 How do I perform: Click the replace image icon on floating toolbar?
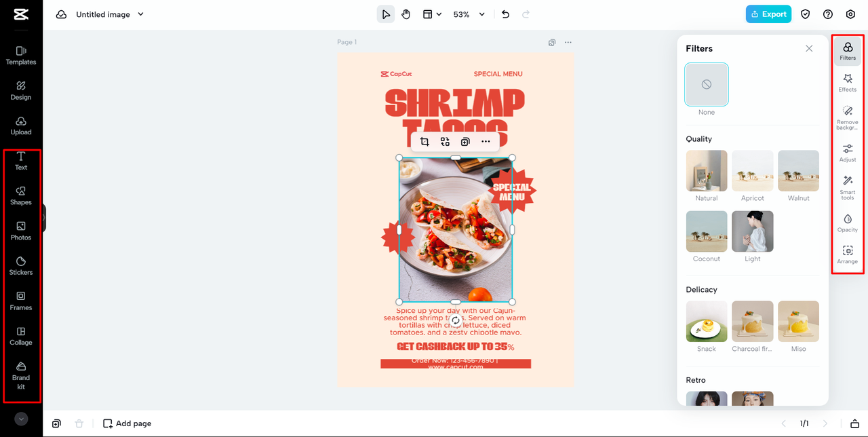(x=445, y=142)
